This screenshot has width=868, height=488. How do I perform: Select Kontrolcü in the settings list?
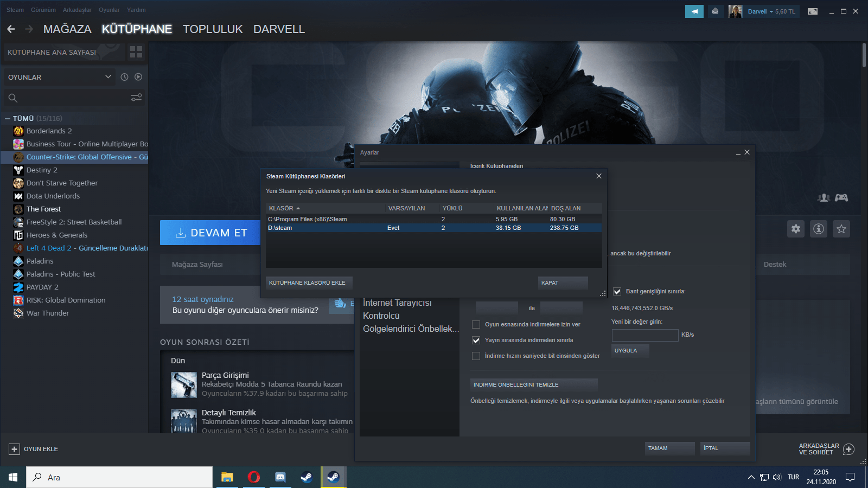381,316
